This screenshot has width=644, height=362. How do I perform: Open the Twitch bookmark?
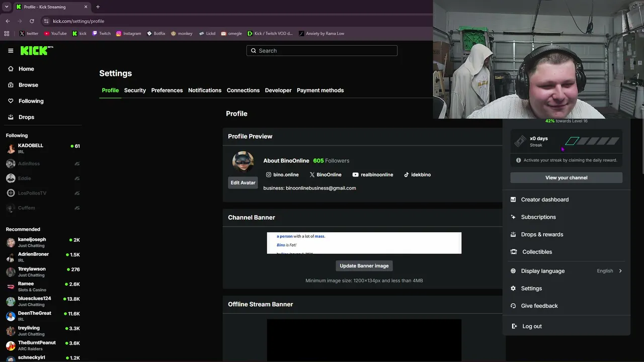point(101,34)
